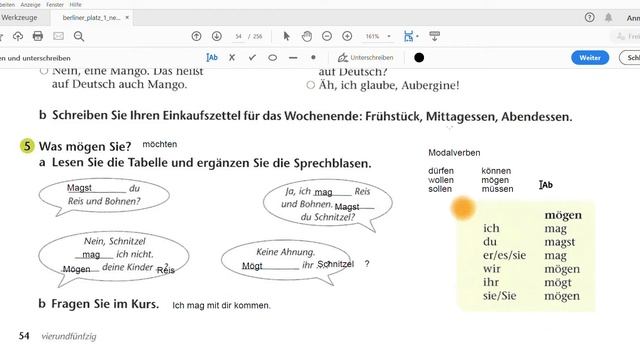The height and width of the screenshot is (360, 640).
Task: Open the Fenster menu
Action: (x=55, y=4)
